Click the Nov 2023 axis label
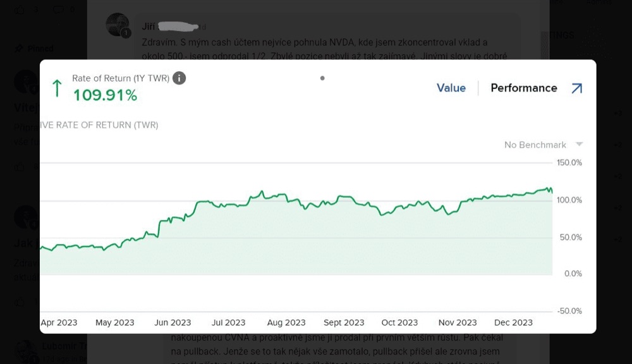The height and width of the screenshot is (364, 632). coord(458,322)
